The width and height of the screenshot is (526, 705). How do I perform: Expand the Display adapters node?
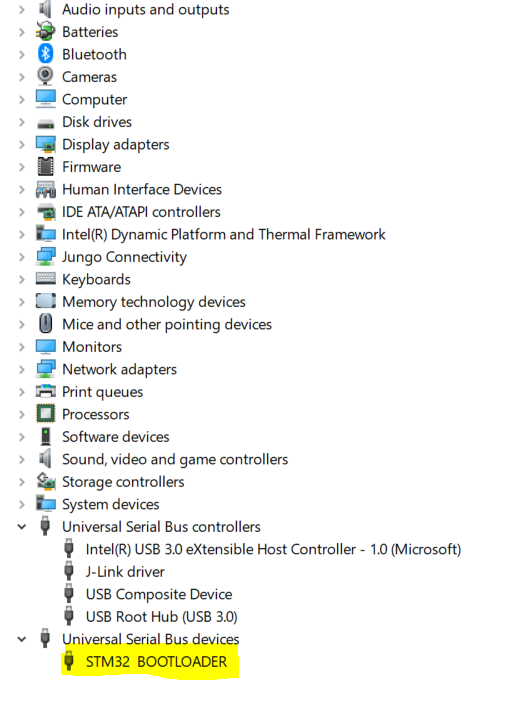[22, 144]
